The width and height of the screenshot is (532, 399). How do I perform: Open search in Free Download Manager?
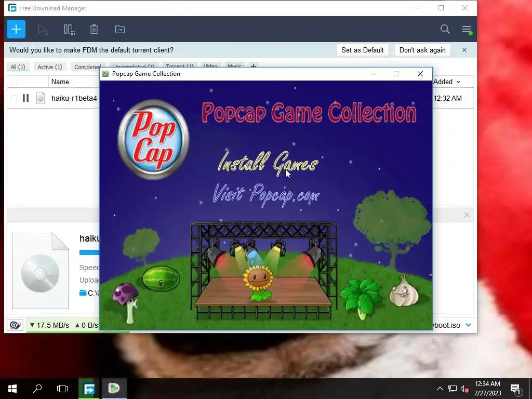pyautogui.click(x=445, y=29)
